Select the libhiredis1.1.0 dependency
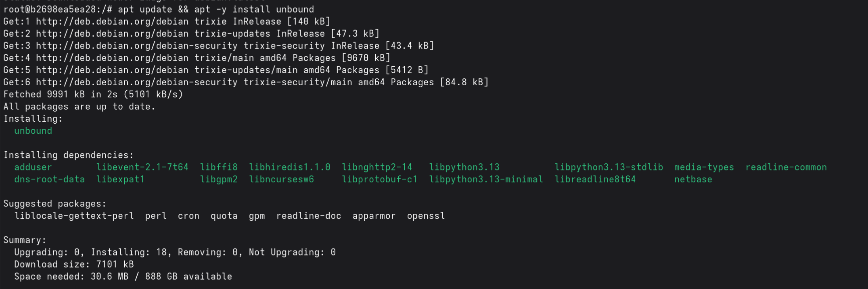868x289 pixels. coord(289,167)
